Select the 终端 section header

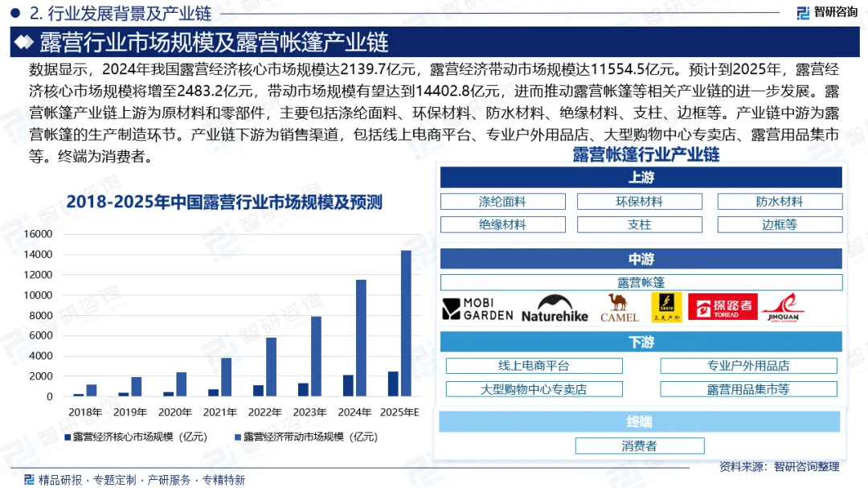point(640,421)
